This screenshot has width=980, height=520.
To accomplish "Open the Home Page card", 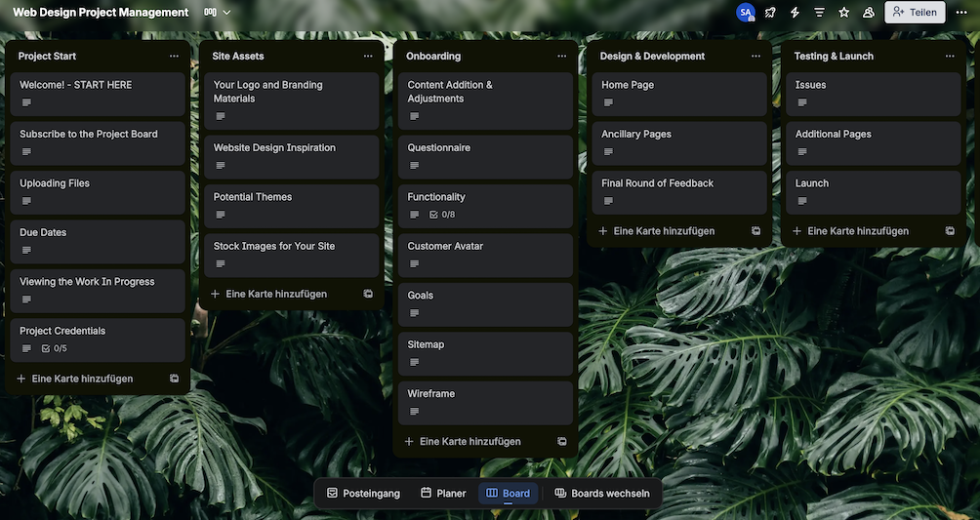I will click(679, 94).
